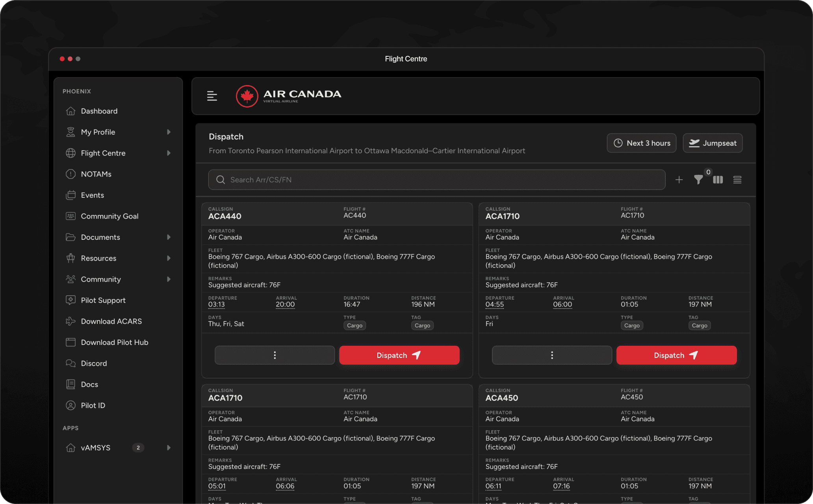Viewport: 813px width, 504px height.
Task: Toggle the Next 3 hours filter
Action: click(x=641, y=143)
